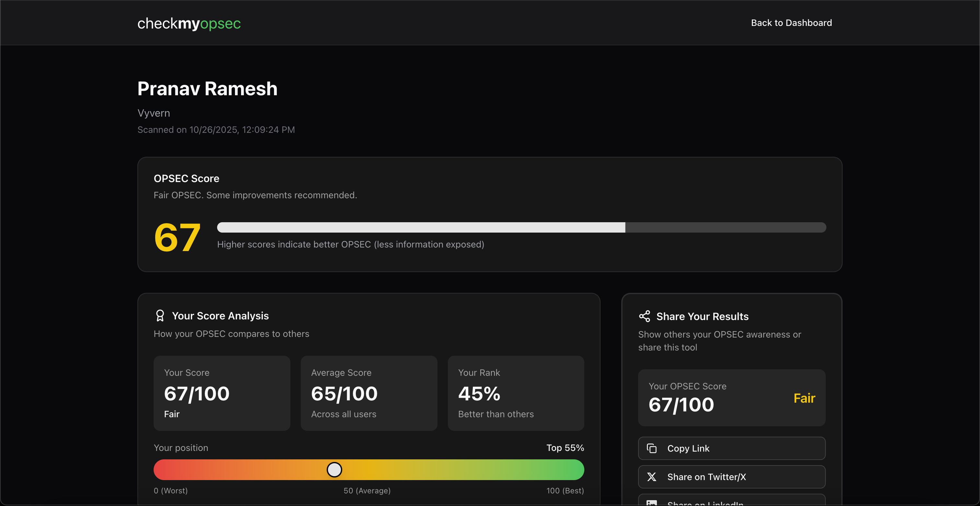Click the OPSEC score progress bar
Image resolution: width=980 pixels, height=506 pixels.
click(x=521, y=227)
